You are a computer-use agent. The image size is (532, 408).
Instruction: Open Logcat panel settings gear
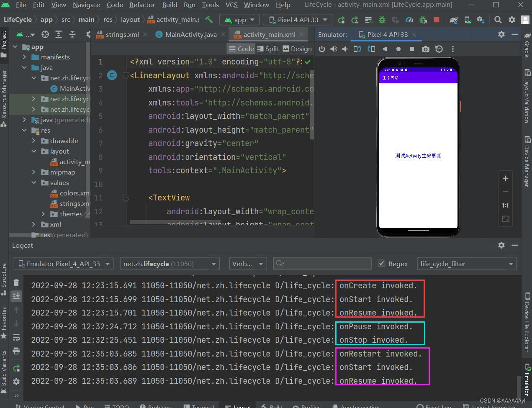501,245
